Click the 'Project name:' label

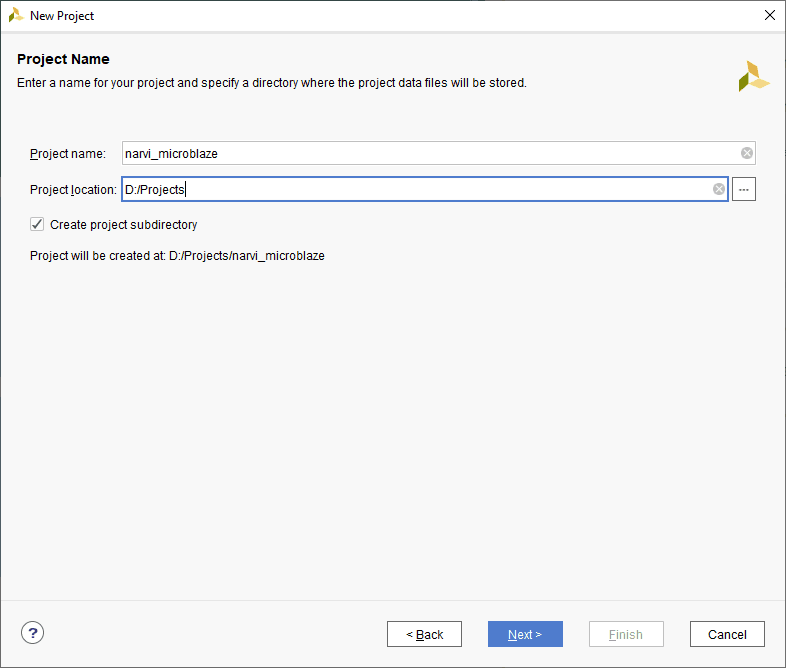click(x=67, y=154)
